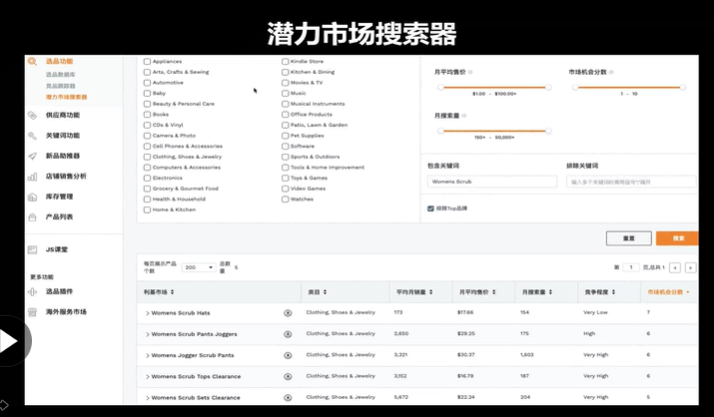Open the 供应商功能 menu
The image size is (714, 417).
coord(63,115)
